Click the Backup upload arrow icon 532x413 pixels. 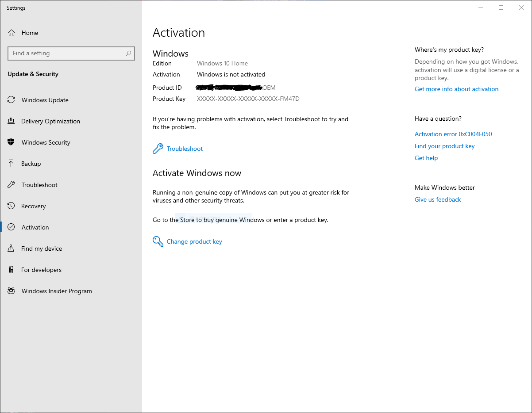pos(12,164)
